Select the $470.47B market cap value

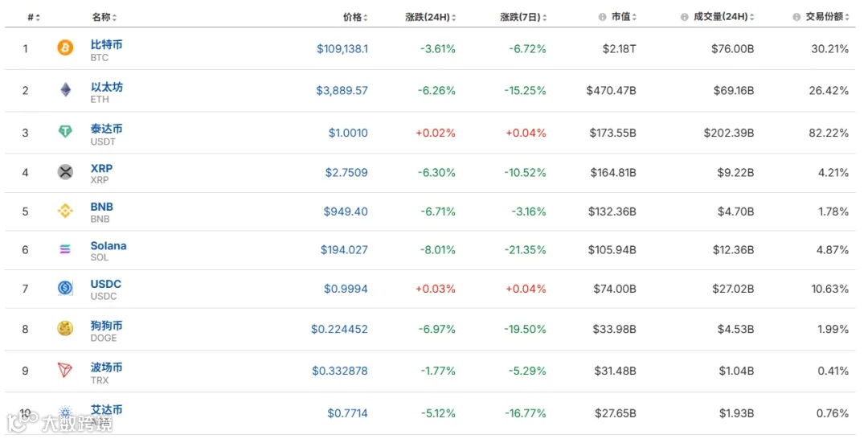[x=611, y=90]
